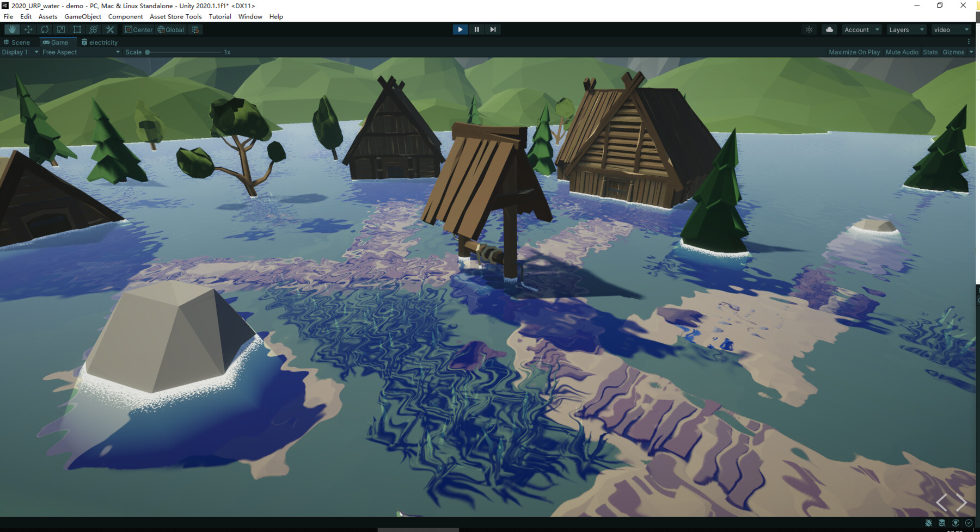The width and height of the screenshot is (980, 532).
Task: Select the Move tool
Action: [x=28, y=29]
